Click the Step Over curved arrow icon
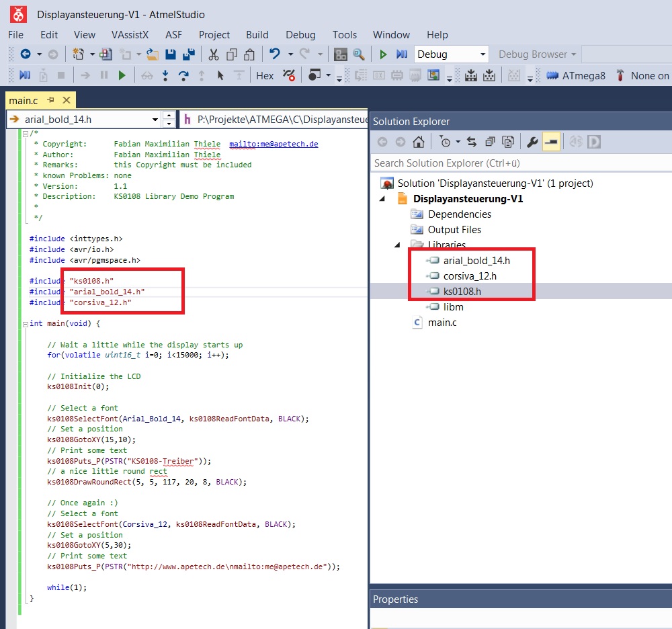 183,75
